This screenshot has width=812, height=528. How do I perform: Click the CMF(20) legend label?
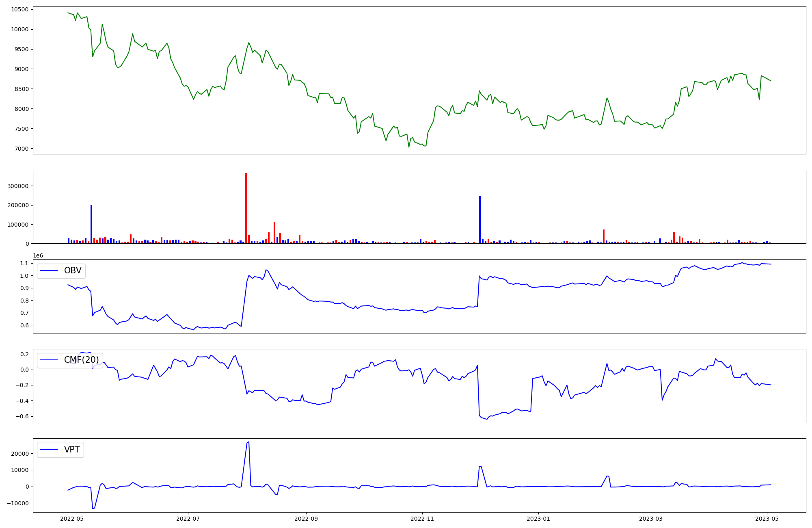pyautogui.click(x=81, y=360)
